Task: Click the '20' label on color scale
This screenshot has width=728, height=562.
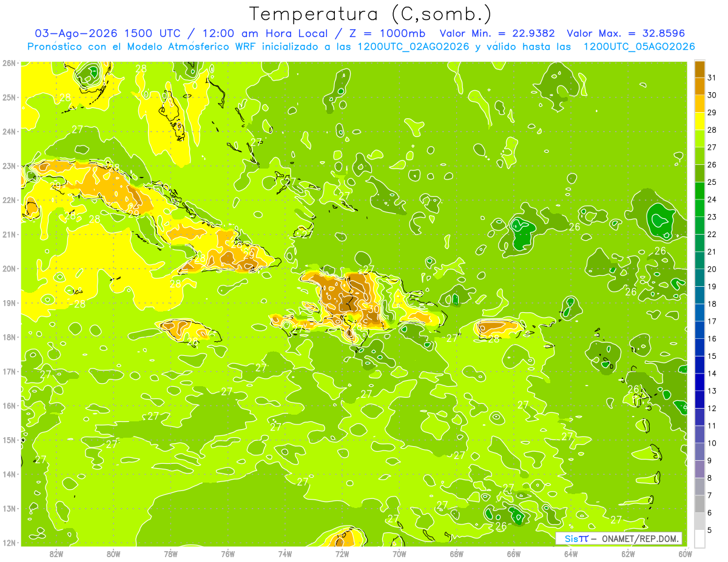Action: tap(712, 269)
